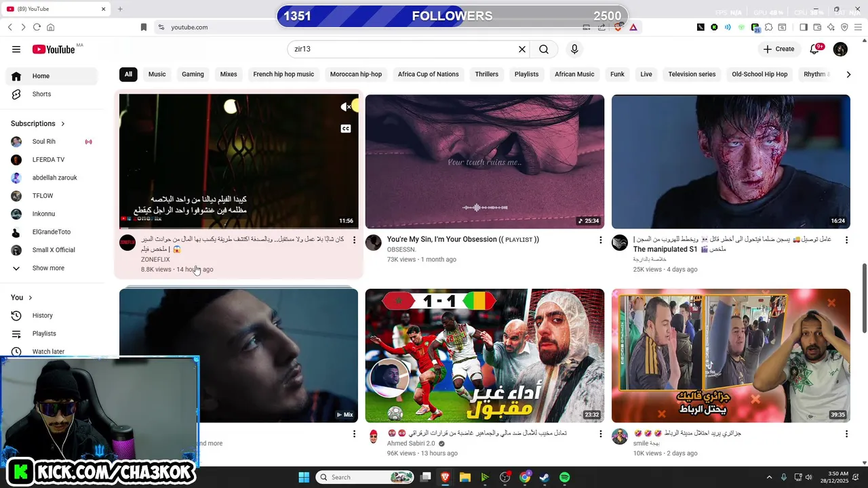Select the Africa Cup of Nations chip

click(429, 75)
